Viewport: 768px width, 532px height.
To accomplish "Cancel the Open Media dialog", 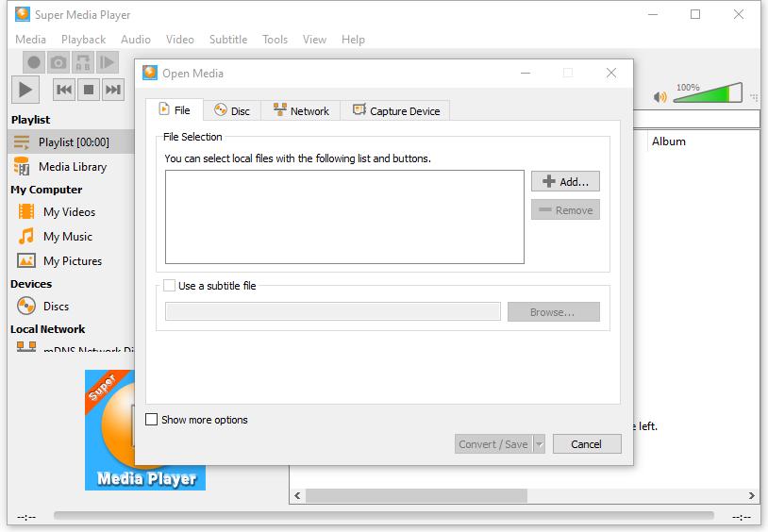I will coord(586,444).
